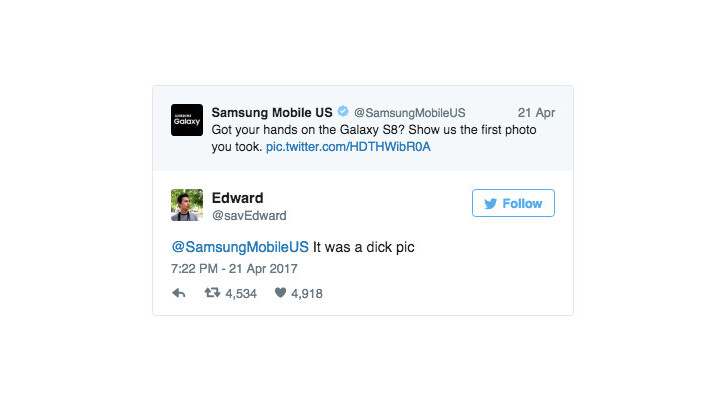Retweet using the retweet arrows icon
The image size is (711, 400).
[212, 293]
